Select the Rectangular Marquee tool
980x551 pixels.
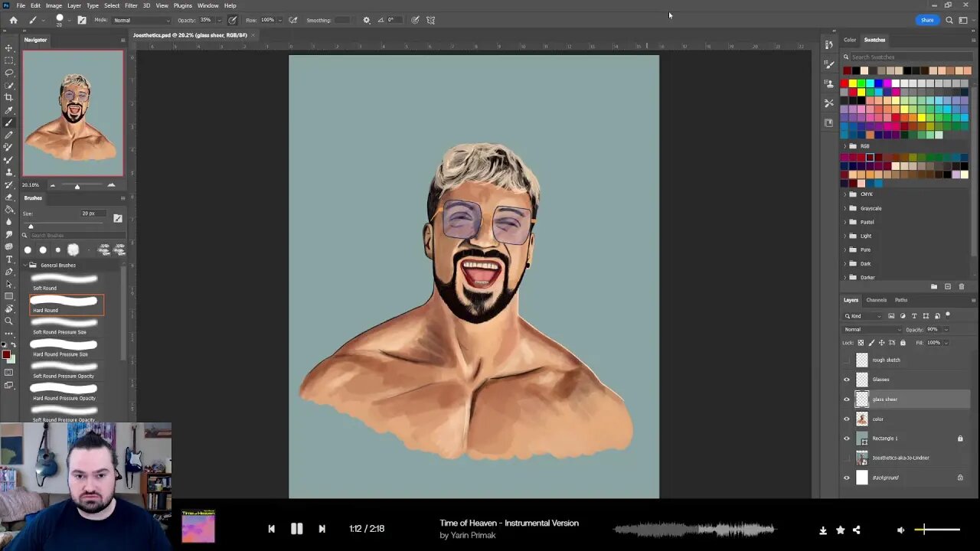pos(9,60)
